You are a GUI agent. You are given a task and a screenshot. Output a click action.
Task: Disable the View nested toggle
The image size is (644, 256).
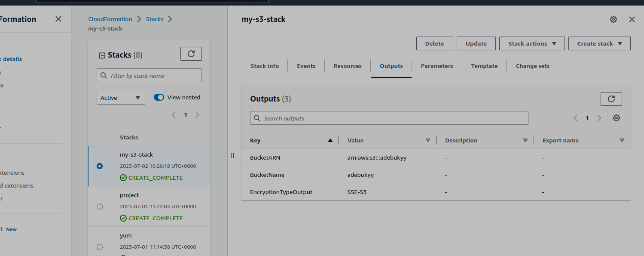coord(159,97)
